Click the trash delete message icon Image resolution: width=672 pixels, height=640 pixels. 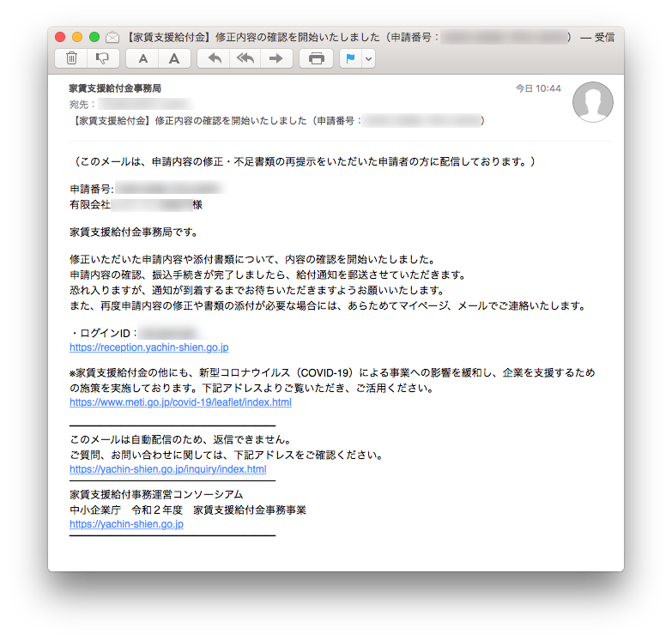tap(71, 58)
